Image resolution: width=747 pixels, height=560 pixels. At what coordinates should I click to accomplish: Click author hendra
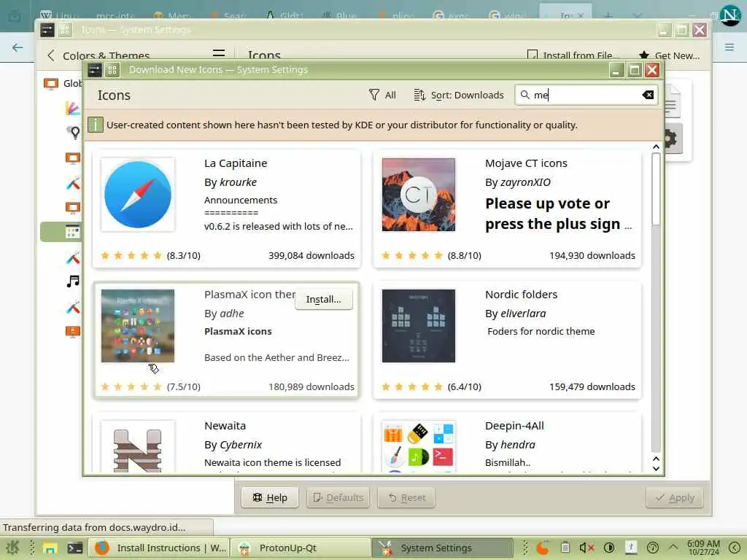518,445
